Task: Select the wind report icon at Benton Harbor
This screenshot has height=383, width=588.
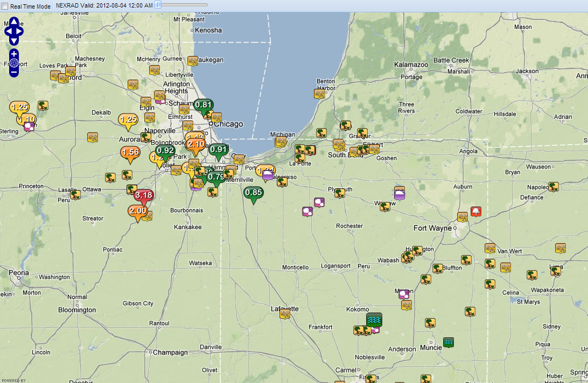Action: coord(319,93)
